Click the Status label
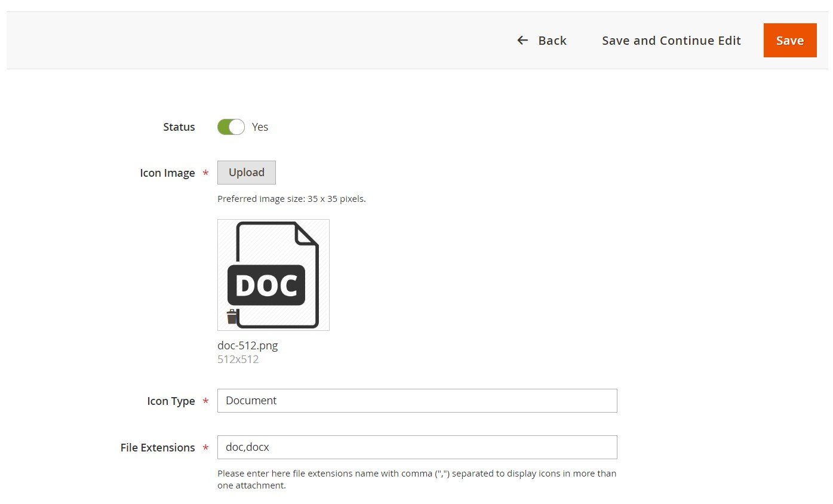833x504 pixels. (179, 127)
